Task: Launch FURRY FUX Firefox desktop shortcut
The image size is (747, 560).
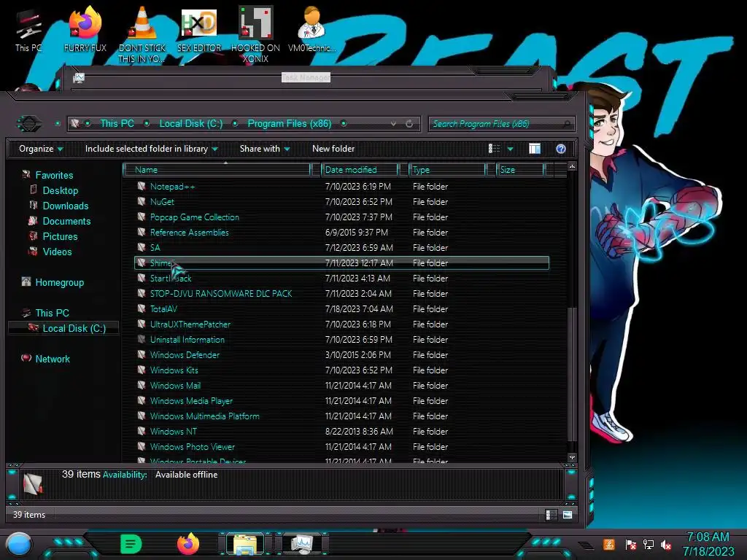Action: pos(85,29)
